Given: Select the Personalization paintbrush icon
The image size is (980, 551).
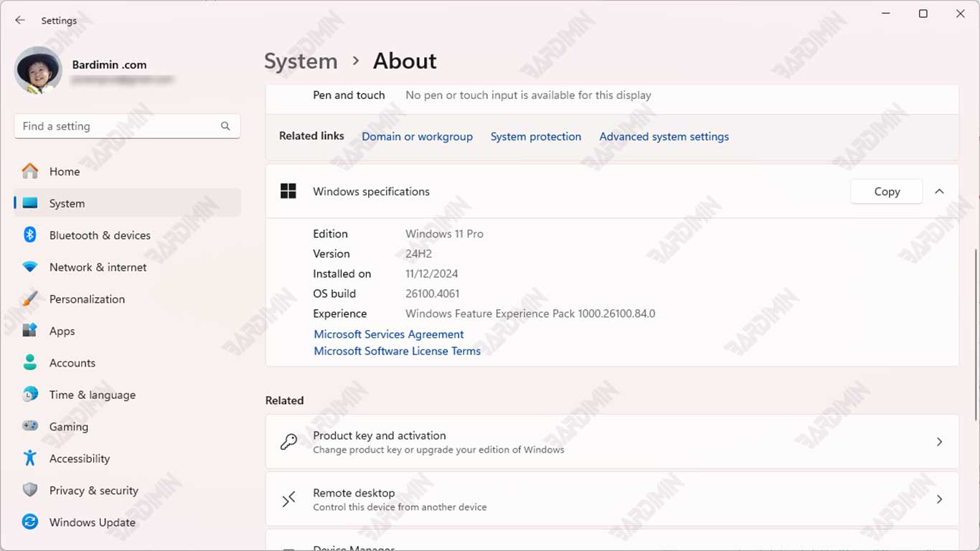Looking at the screenshot, I should point(29,299).
